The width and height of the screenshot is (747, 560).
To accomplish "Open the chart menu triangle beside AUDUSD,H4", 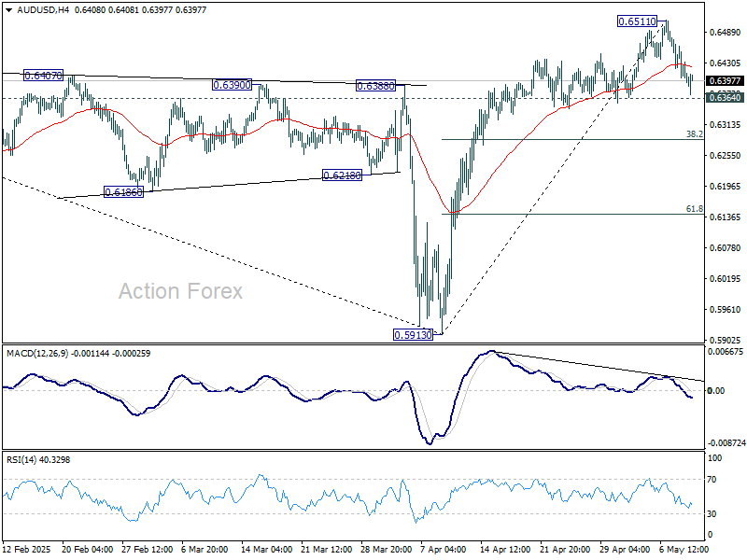I will pos(9,10).
